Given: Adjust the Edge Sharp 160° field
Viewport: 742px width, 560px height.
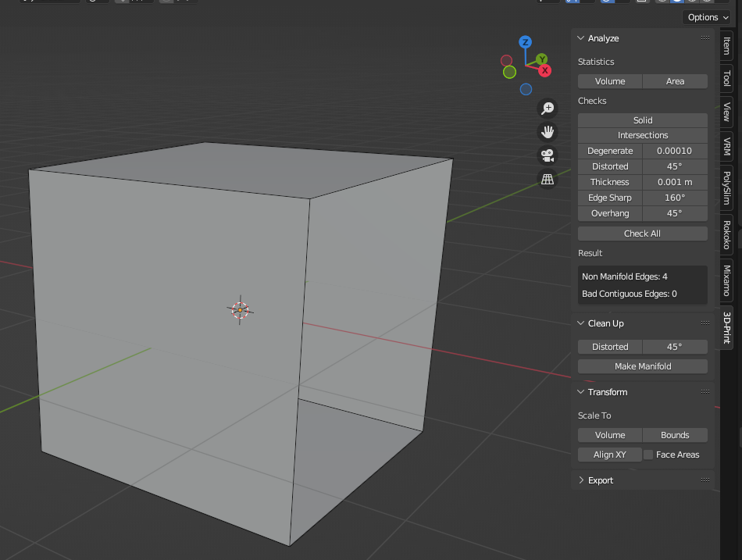Looking at the screenshot, I should point(676,198).
